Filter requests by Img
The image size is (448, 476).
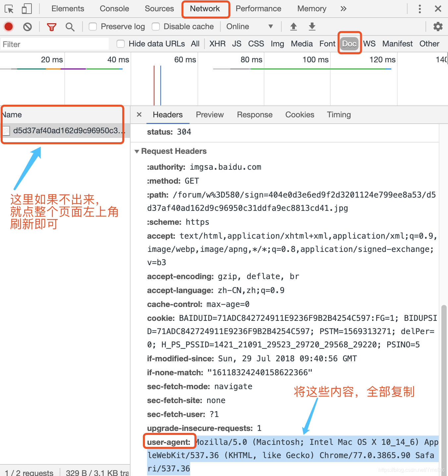pos(277,44)
